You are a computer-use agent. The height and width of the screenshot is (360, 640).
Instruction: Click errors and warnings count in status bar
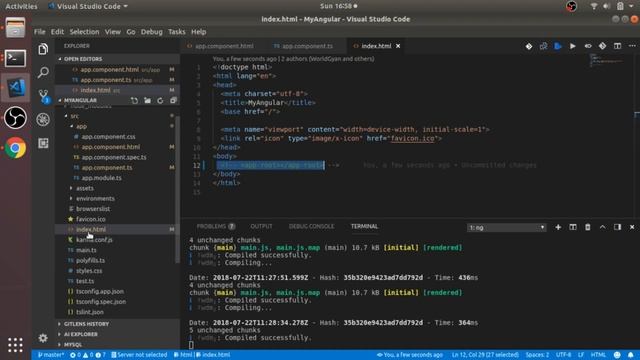[x=88, y=355]
